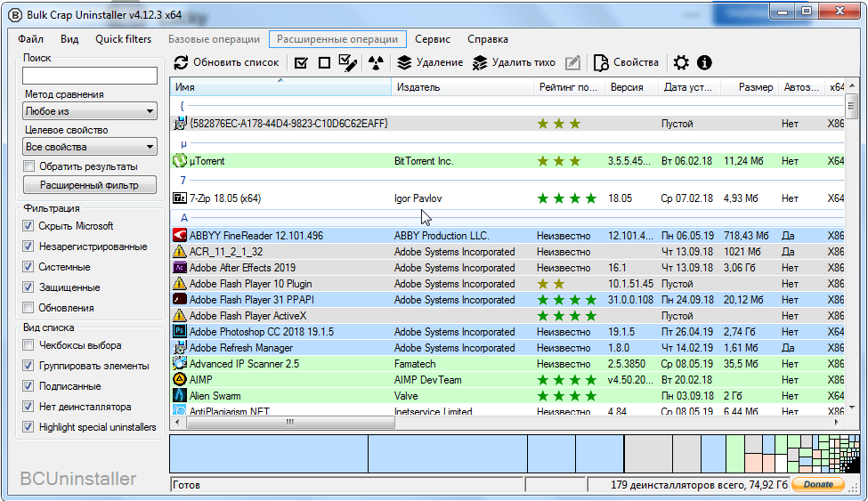Click the Удаление uninstall icon
Screen dimensions: 868x501
click(x=405, y=62)
